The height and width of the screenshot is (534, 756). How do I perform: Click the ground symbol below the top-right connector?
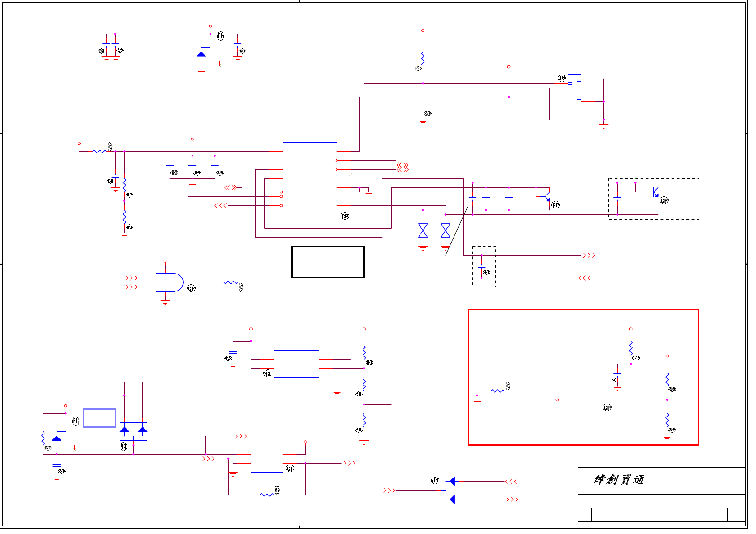coord(603,126)
